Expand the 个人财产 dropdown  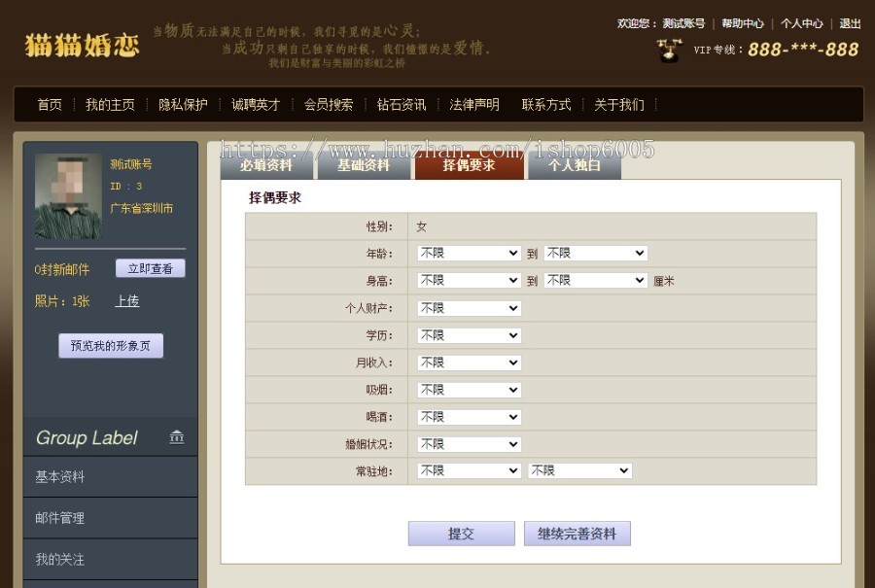tap(470, 308)
